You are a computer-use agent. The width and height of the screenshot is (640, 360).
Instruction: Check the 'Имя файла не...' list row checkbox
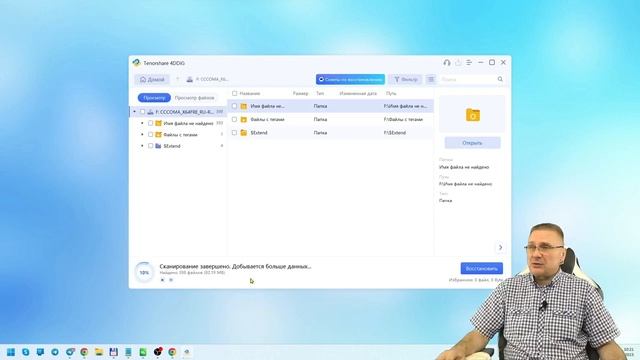click(x=234, y=106)
